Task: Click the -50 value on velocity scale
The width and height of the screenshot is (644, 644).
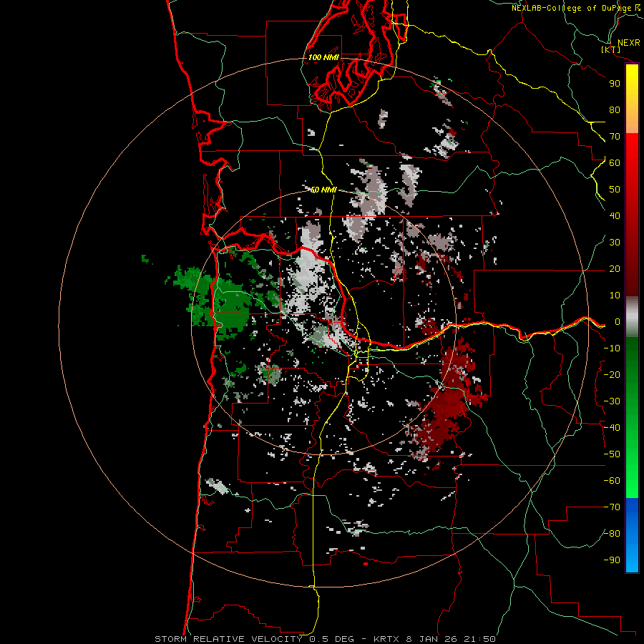Action: click(x=612, y=454)
